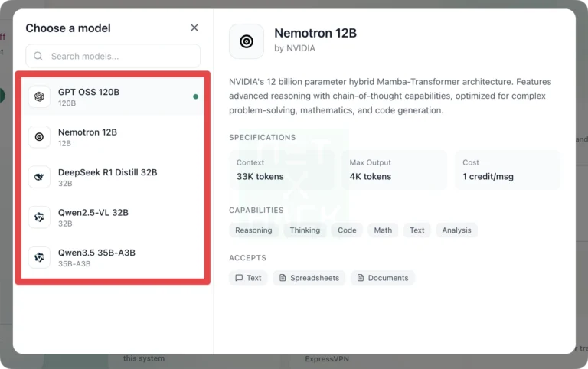Click the DeepSeek whale icon in model list
Screen dimensions: 588x369
tap(39, 177)
